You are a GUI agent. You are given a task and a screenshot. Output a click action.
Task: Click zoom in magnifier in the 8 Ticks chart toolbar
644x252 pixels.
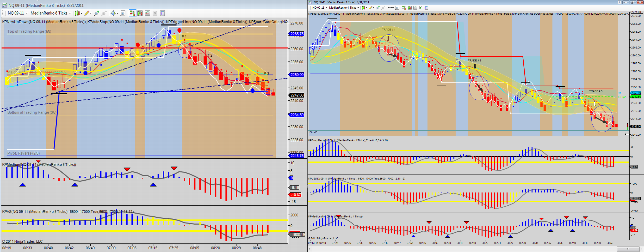97,13
